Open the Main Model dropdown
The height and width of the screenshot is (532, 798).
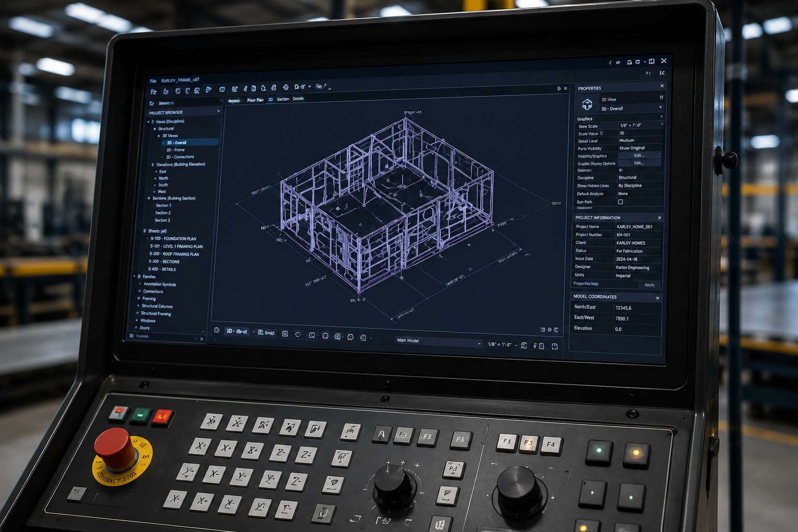438,341
